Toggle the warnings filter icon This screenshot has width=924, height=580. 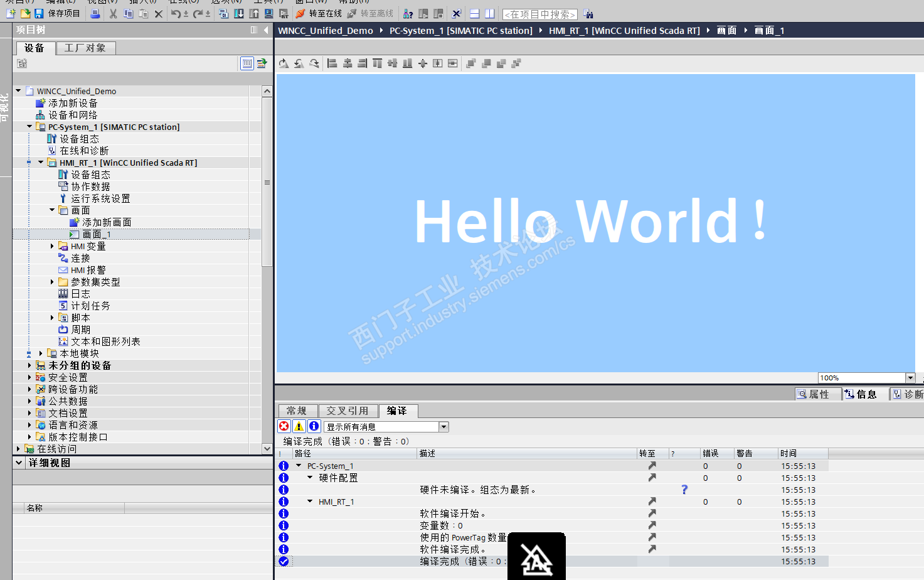point(299,427)
